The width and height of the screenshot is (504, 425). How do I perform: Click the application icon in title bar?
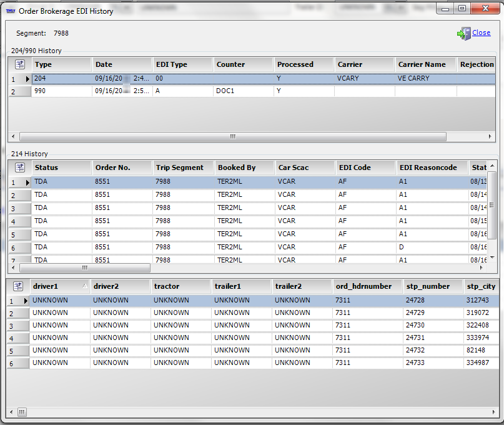coord(10,11)
